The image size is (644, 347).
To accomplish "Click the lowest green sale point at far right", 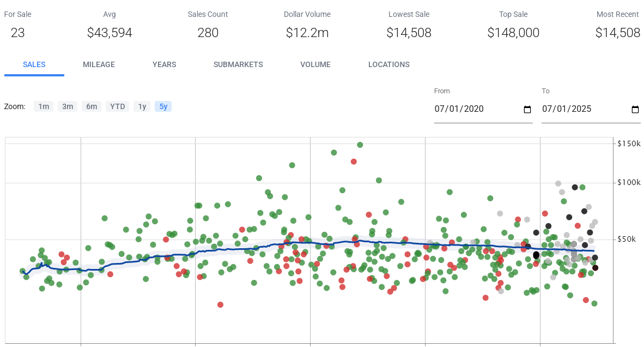I will (594, 303).
